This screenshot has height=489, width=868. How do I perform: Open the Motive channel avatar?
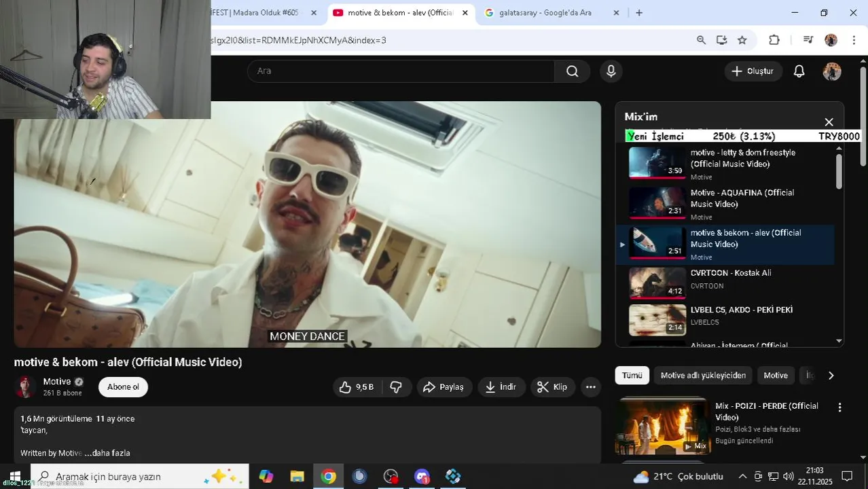26,386
